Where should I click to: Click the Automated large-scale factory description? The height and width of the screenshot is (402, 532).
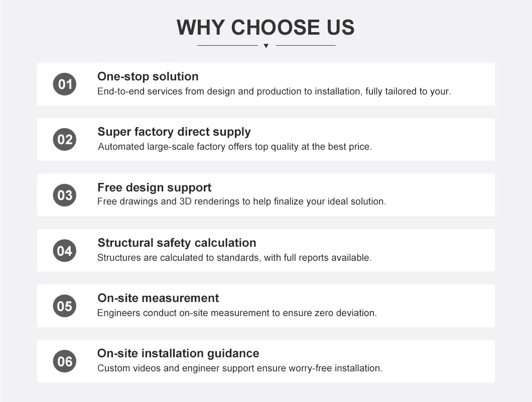coord(235,147)
